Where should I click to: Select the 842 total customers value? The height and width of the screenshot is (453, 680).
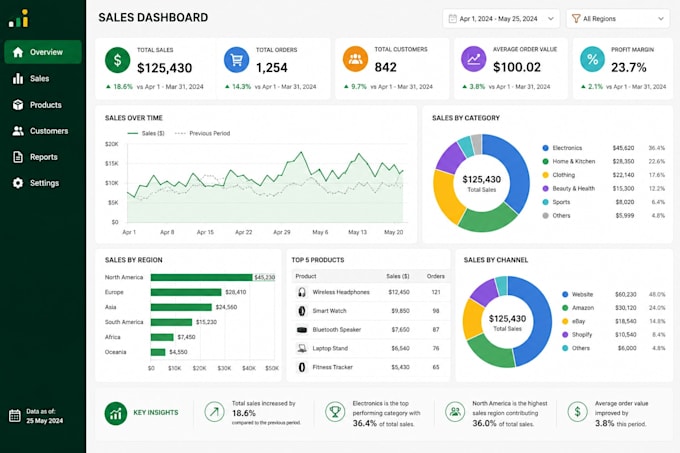click(x=386, y=67)
